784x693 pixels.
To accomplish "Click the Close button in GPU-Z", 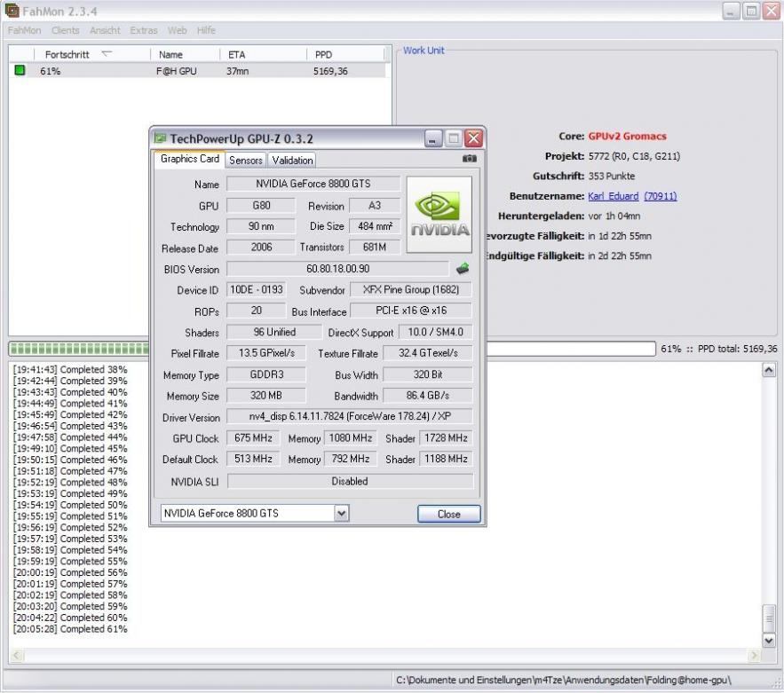I will click(448, 514).
